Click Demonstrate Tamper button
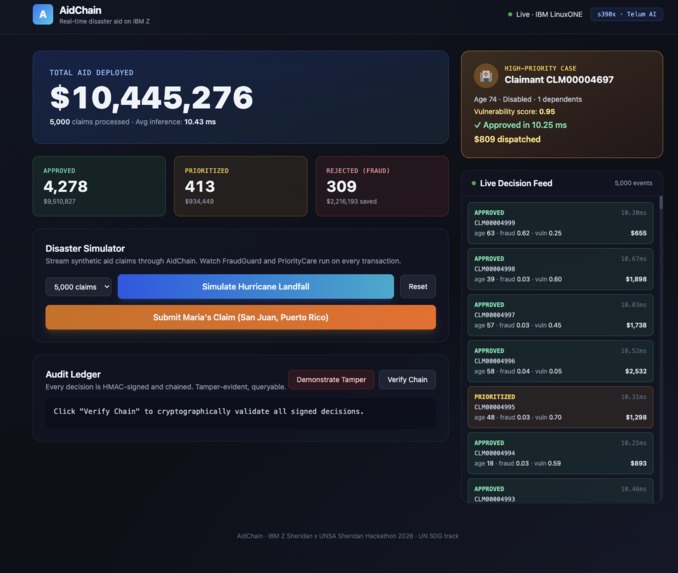Viewport: 678px width, 573px height. [331, 380]
